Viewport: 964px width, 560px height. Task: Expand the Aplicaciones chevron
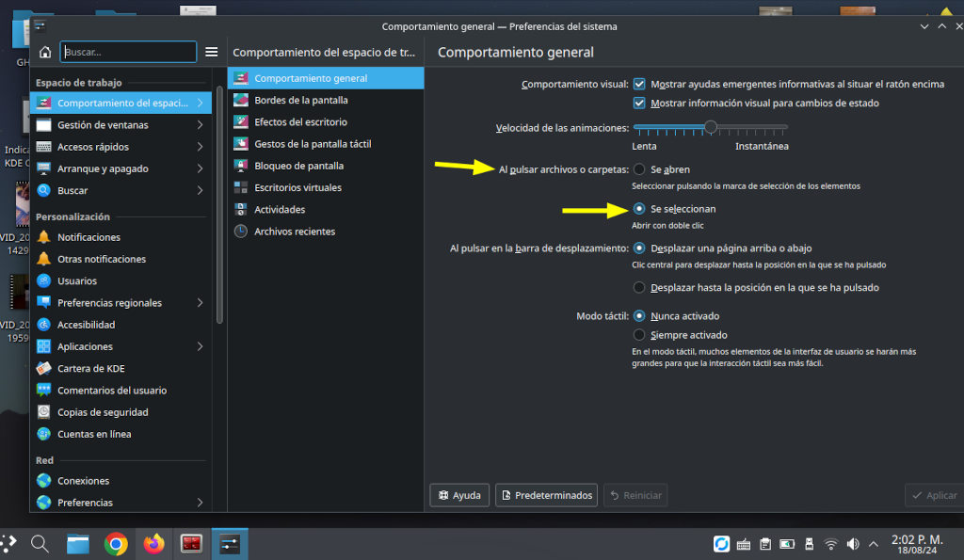click(x=201, y=346)
